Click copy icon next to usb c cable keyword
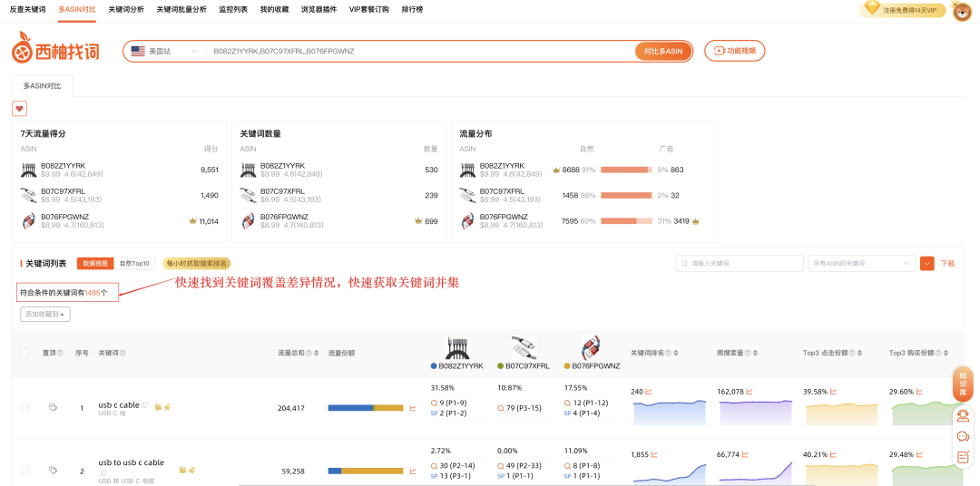 [x=145, y=405]
